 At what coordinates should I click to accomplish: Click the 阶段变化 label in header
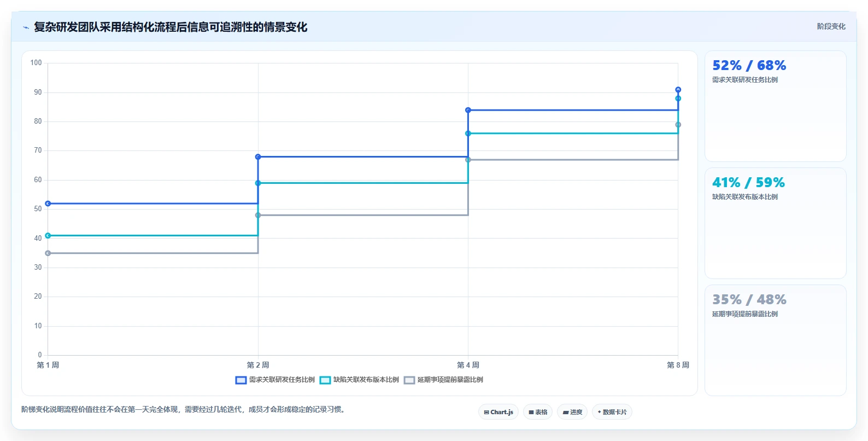831,26
